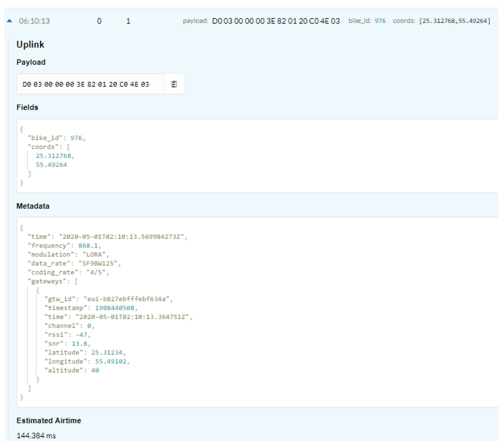Click the frequency value 868.1
Viewport: 503px width, 448px height.
pos(88,246)
